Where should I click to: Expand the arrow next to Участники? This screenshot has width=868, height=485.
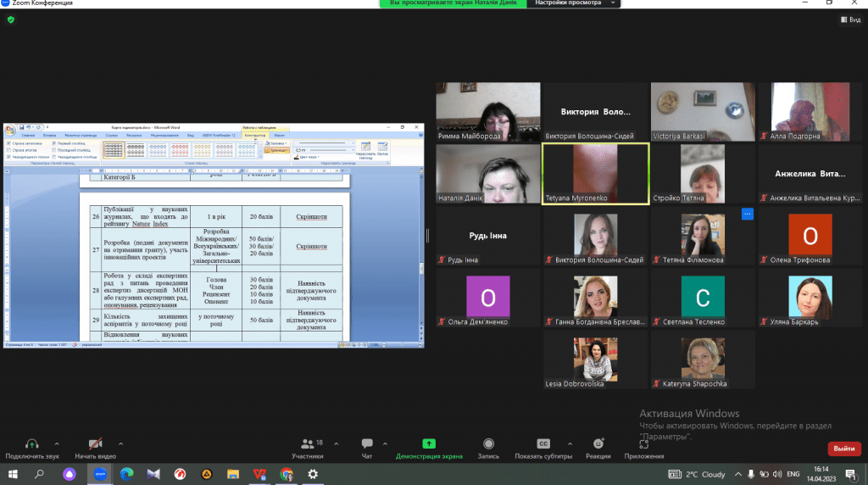click(335, 443)
